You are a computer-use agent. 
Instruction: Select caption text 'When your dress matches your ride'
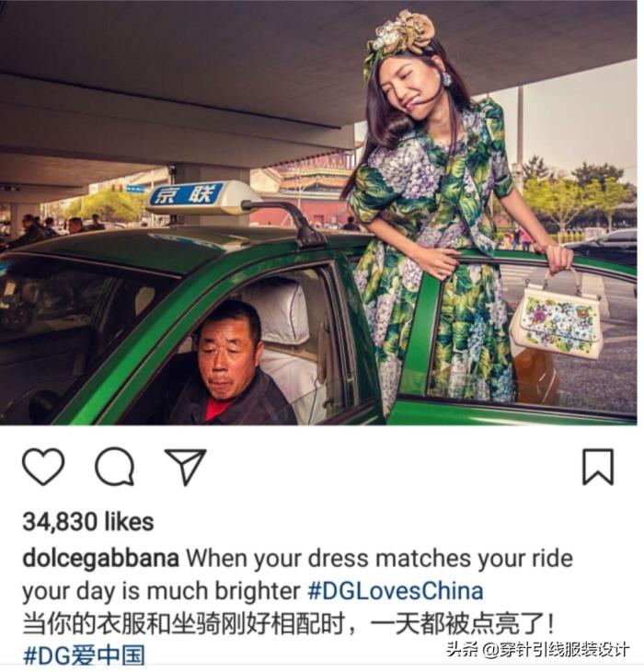(379, 559)
